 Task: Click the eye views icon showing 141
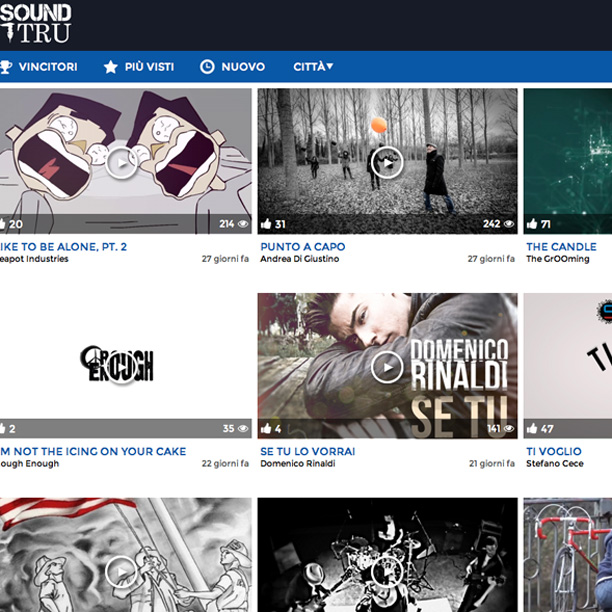(x=509, y=429)
